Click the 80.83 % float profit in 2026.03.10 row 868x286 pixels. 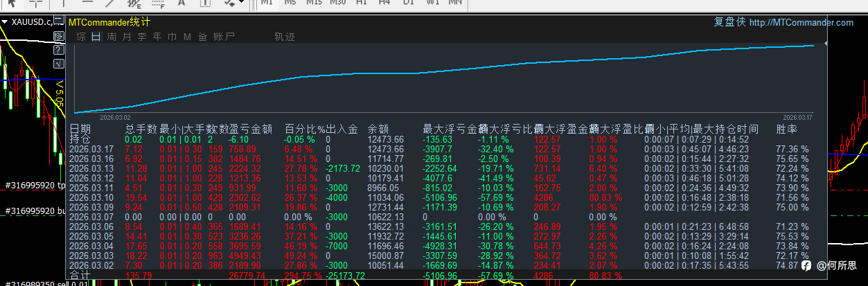coord(606,197)
